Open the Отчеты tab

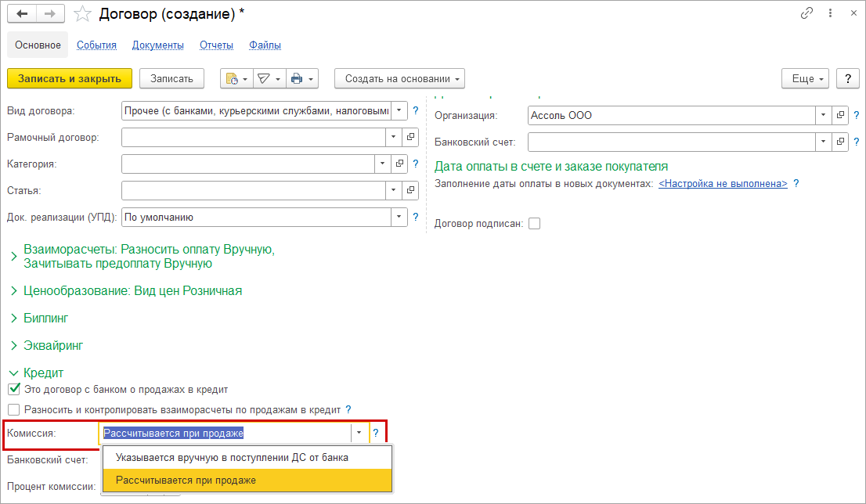(216, 45)
